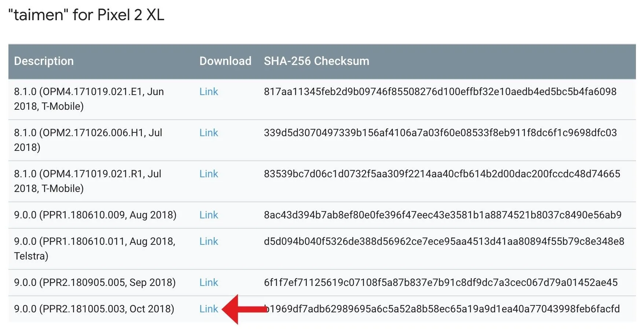This screenshot has height=334, width=644.
Task: Download PPR1.180610.011 Telstra image link
Action: (x=209, y=242)
